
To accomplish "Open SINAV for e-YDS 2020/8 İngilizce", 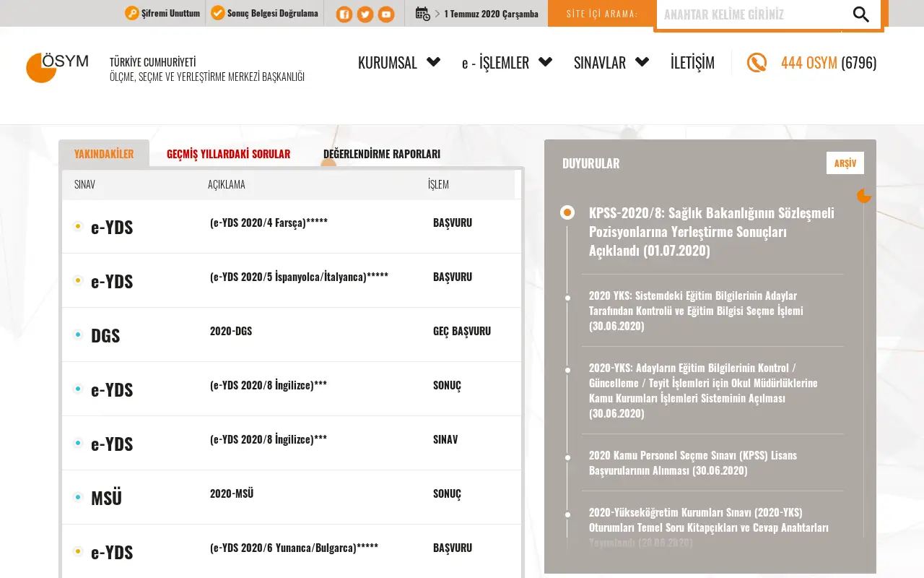I will 445,439.
